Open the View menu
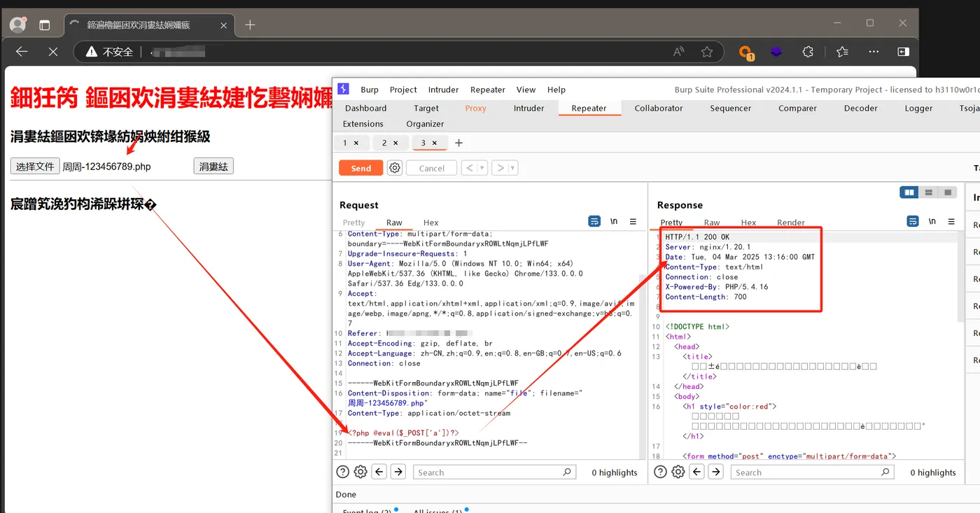980x513 pixels. click(526, 90)
